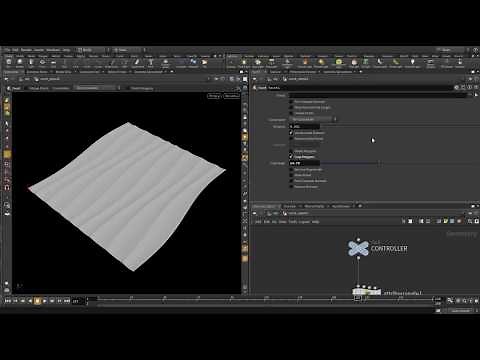Click the magnet snapping icon in left toolbar
480x360 pixels.
(7, 188)
